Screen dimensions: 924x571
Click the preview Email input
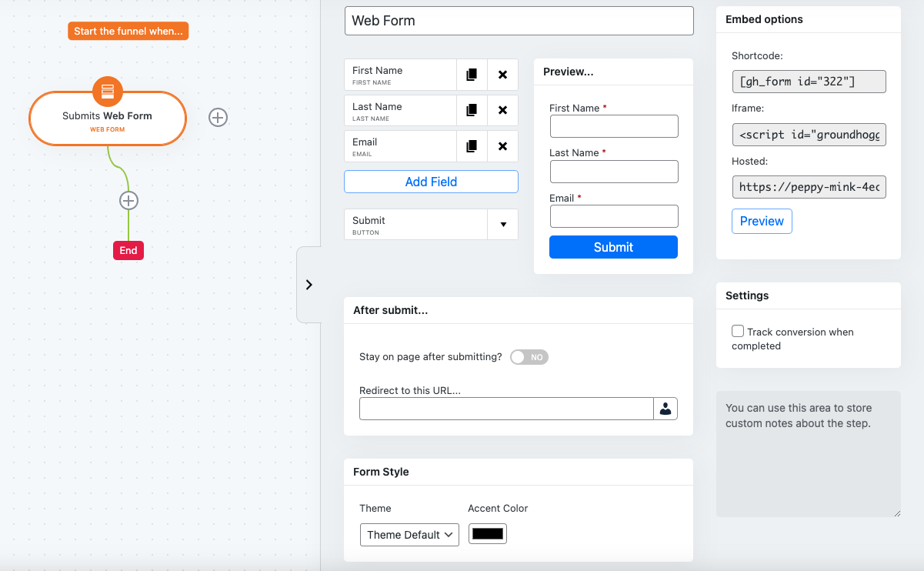[614, 216]
